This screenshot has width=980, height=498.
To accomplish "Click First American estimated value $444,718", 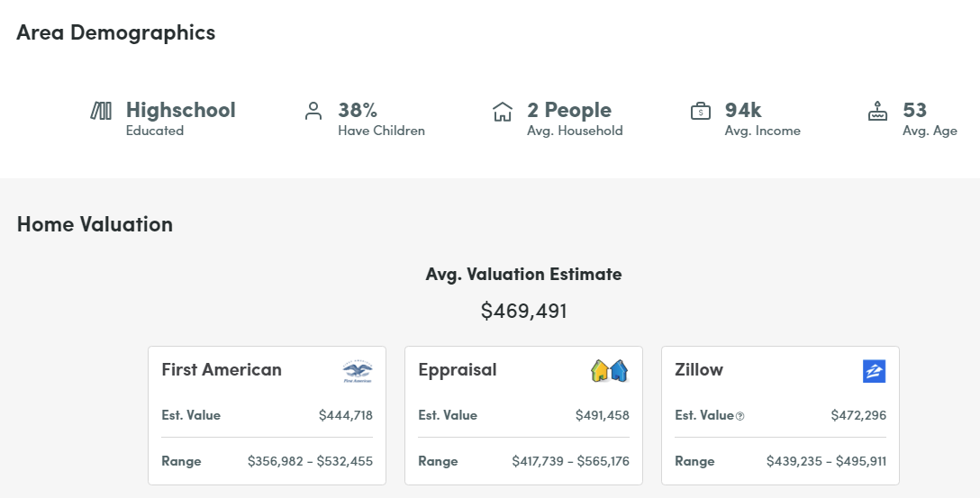I will (x=345, y=415).
